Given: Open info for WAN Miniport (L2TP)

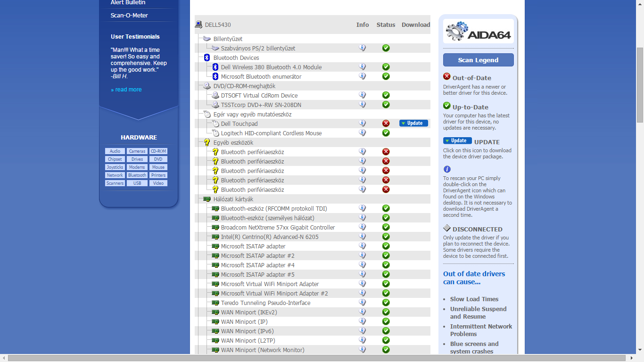Looking at the screenshot, I should (363, 340).
